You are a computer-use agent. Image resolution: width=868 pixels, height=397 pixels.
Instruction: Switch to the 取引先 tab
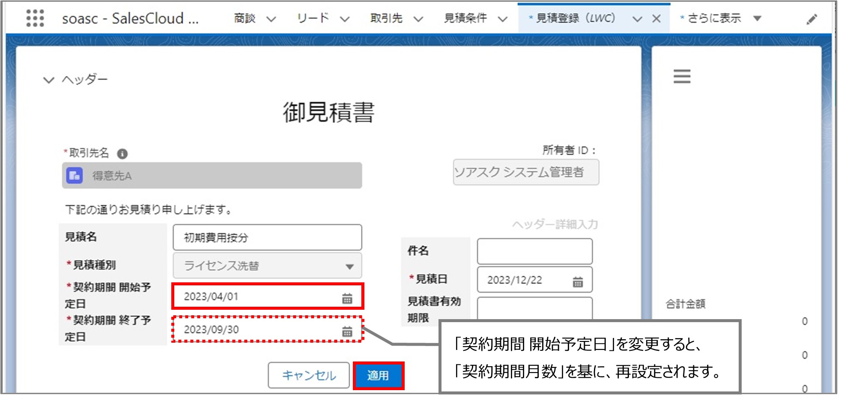385,18
